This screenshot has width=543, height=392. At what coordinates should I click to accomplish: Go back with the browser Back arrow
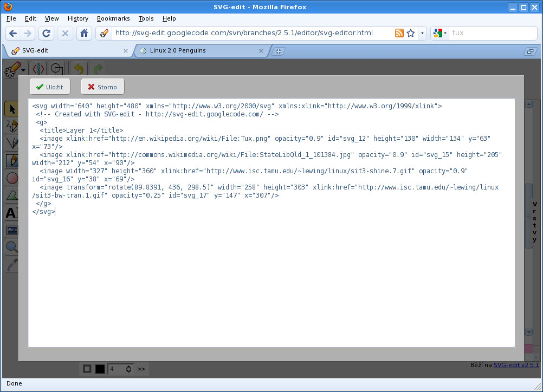point(13,33)
